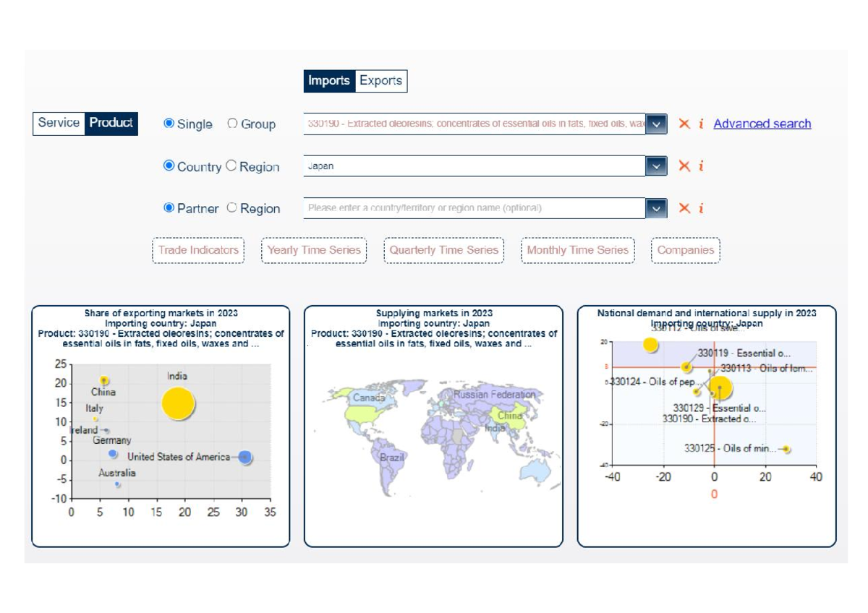Expand the product 330190 dropdown arrow

pyautogui.click(x=656, y=124)
